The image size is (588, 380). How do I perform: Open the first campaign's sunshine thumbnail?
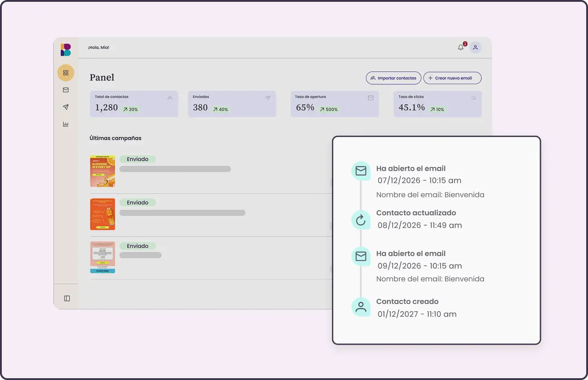pyautogui.click(x=102, y=171)
